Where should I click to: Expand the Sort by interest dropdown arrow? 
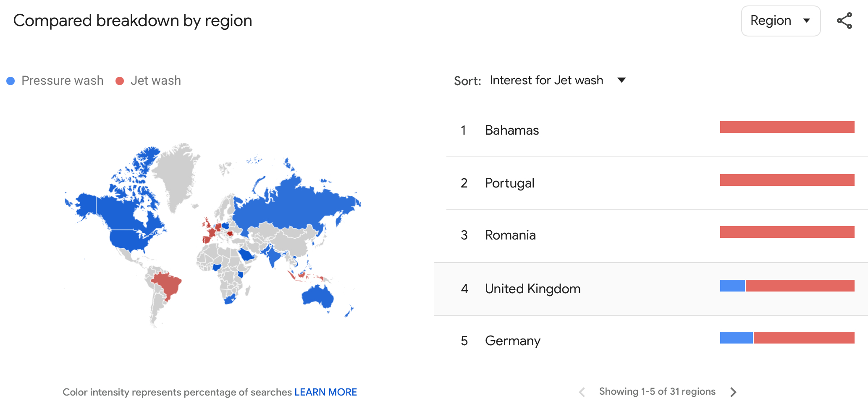(x=622, y=80)
